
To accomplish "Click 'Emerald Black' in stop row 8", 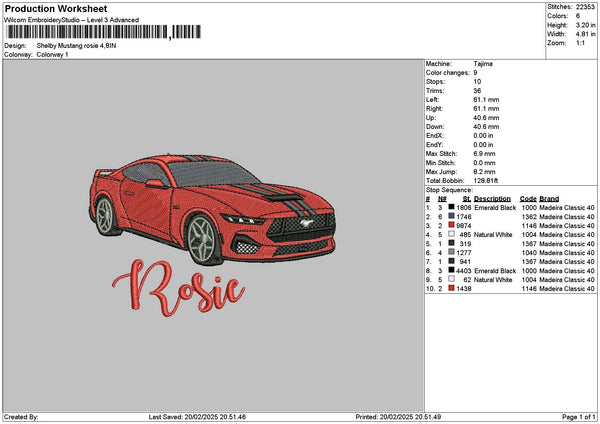I will 495,271.
